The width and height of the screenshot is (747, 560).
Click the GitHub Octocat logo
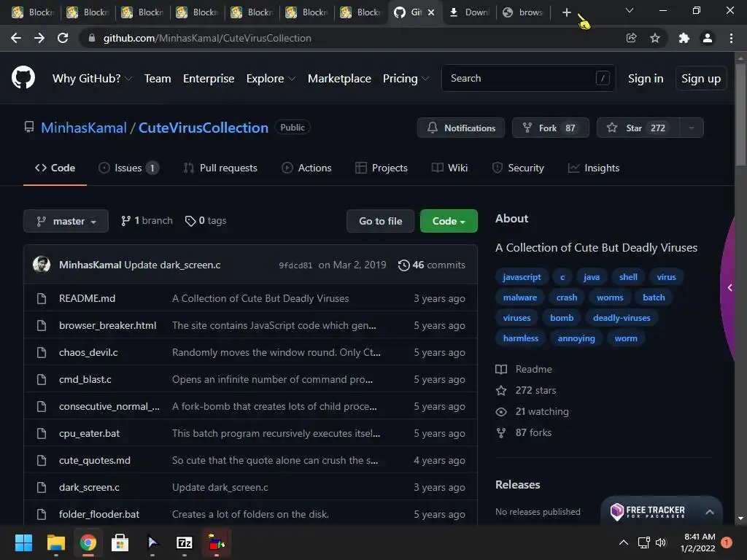23,77
